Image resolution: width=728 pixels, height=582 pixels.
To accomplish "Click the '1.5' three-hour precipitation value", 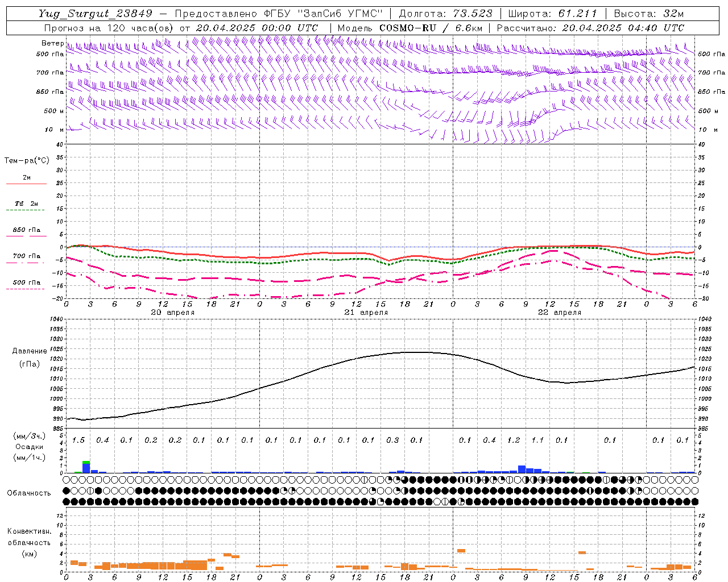I will tap(78, 440).
